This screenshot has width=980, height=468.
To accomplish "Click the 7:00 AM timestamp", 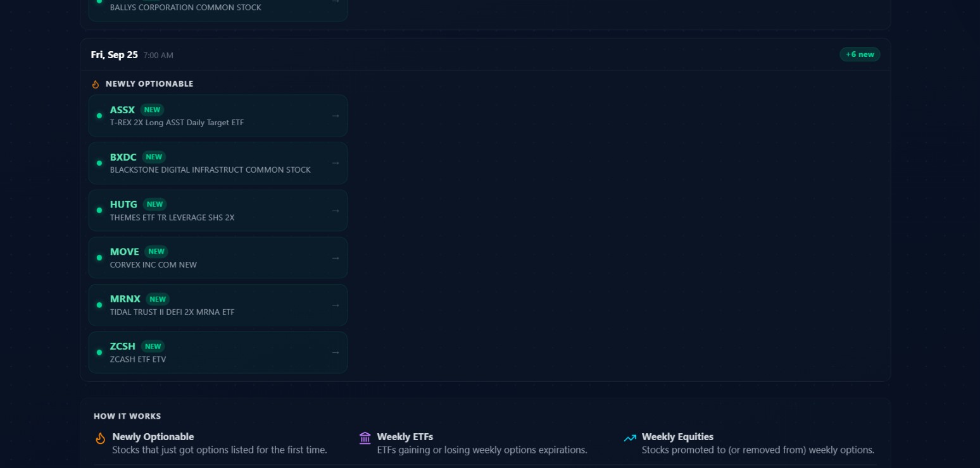I will point(158,56).
